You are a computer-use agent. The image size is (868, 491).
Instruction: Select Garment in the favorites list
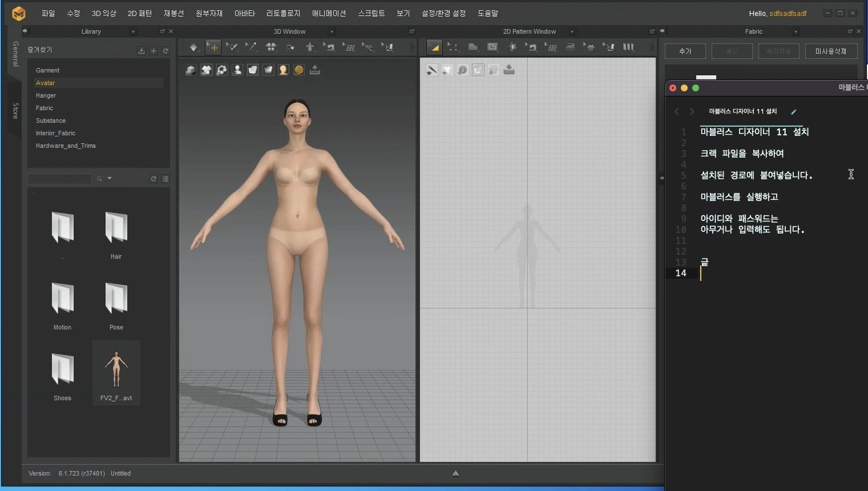click(47, 70)
